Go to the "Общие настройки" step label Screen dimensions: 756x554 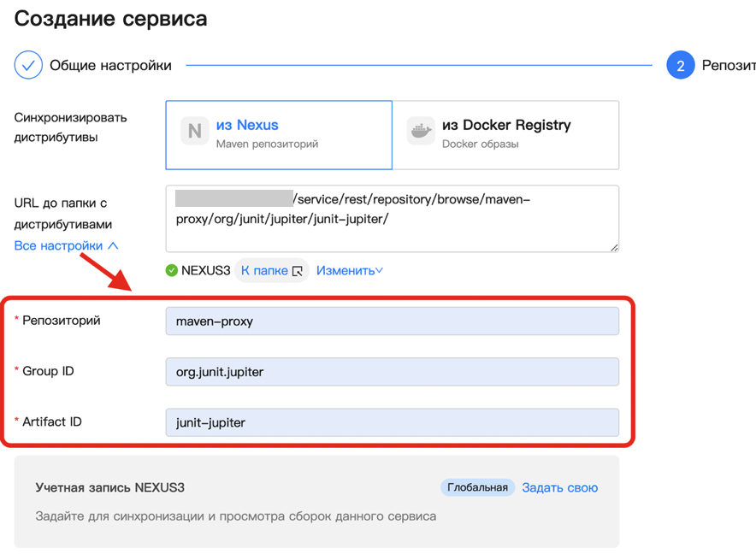(110, 65)
